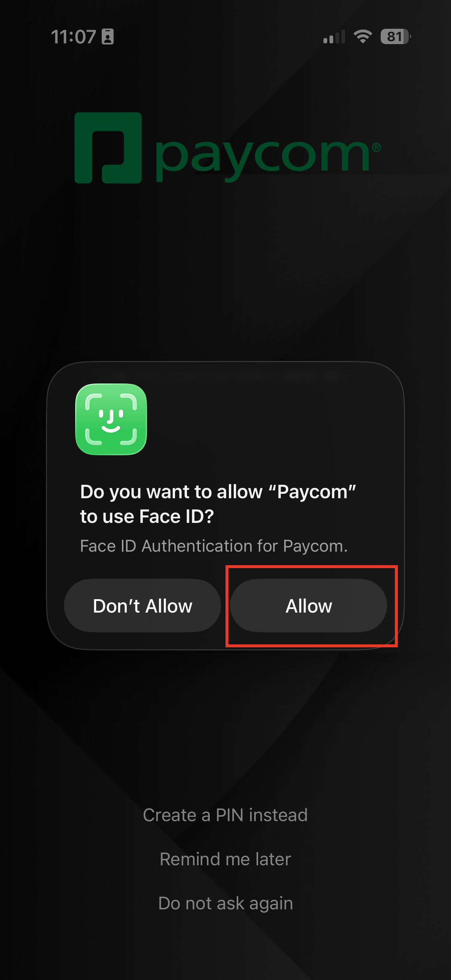
Task: Tap the Face ID Authentication for Paycom text
Action: [214, 546]
